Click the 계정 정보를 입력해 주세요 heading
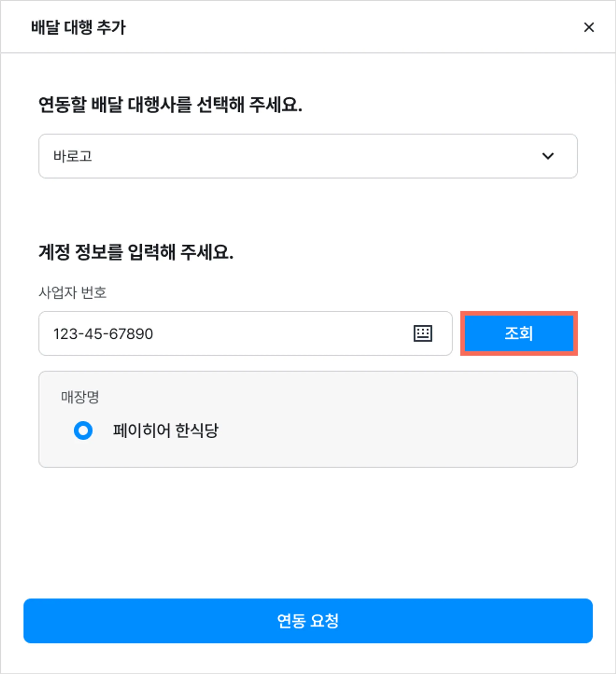This screenshot has height=674, width=616. pyautogui.click(x=136, y=252)
